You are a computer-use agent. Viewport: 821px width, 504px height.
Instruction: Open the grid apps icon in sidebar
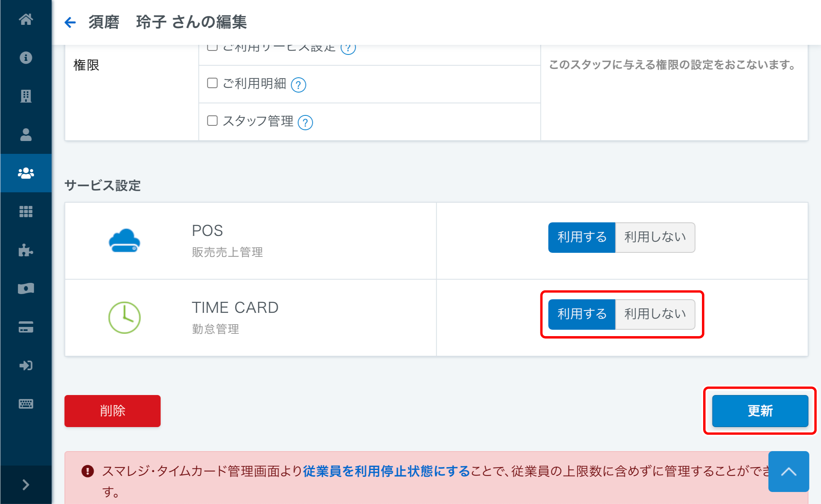[26, 212]
